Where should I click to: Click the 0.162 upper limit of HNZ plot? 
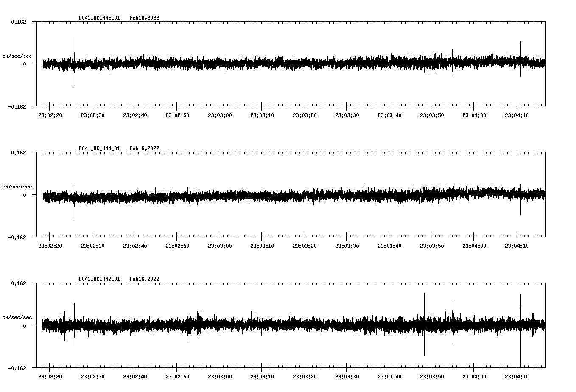(x=19, y=283)
